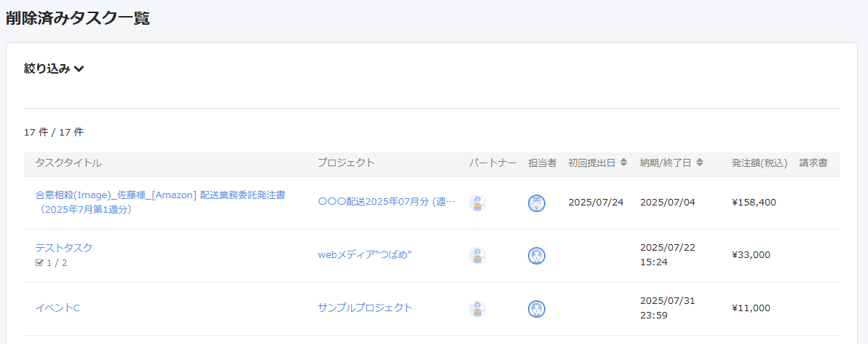Sort by 初回提出日 arrows icon
868x344 pixels.
pyautogui.click(x=623, y=163)
